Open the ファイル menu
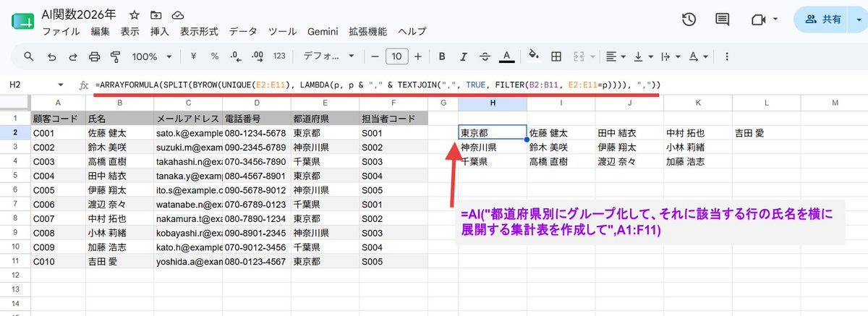The width and height of the screenshot is (868, 316). [61, 32]
